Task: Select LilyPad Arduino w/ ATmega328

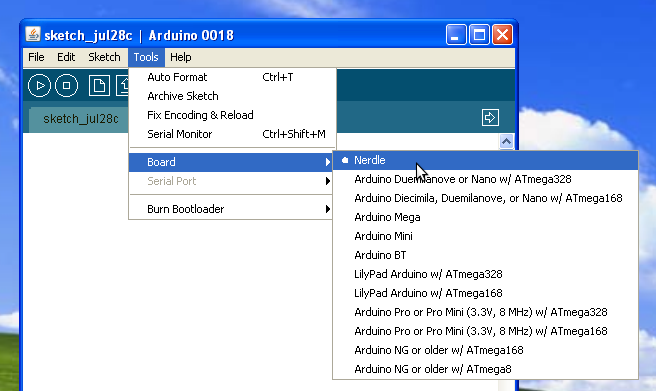Action: (x=485, y=274)
